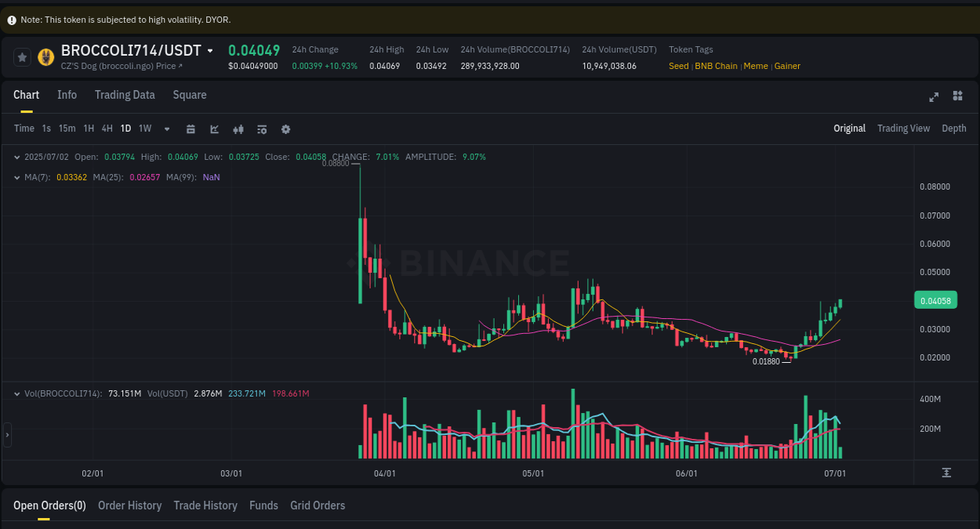The image size is (980, 529).
Task: Collapse the Vol(BROCCOLI714) panel chevron
Action: 16,393
